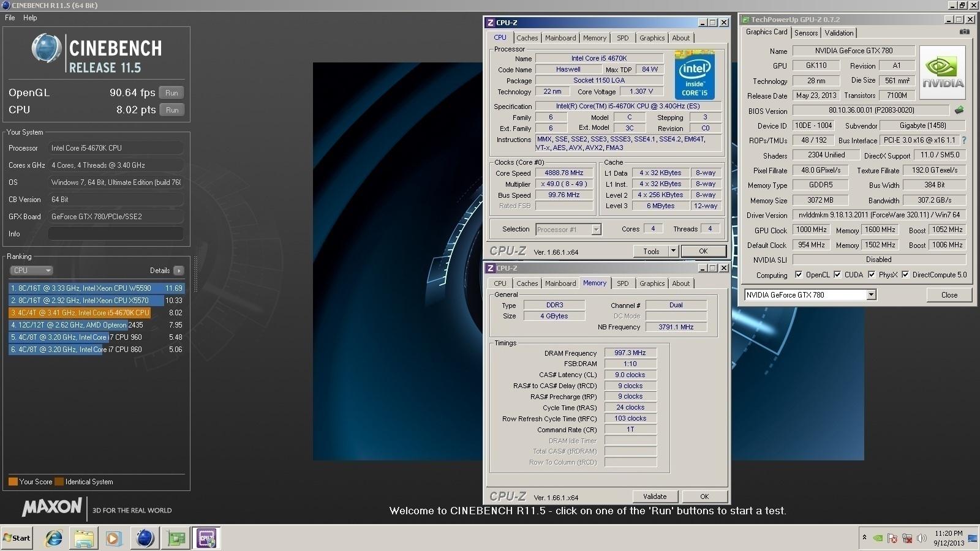The image size is (980, 551).
Task: Open Windows Explorer folder in taskbar
Action: 84,538
